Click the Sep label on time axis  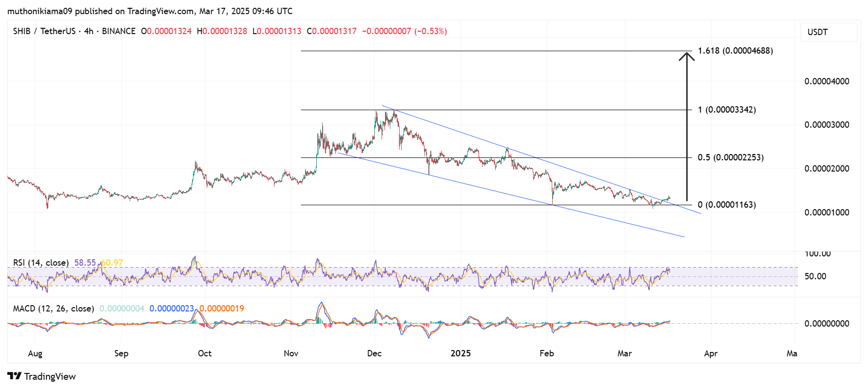click(x=121, y=353)
